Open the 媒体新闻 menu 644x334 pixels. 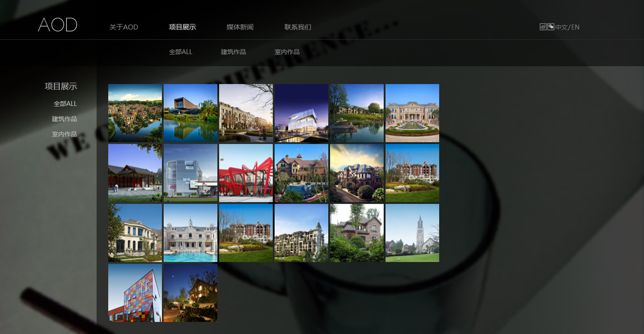tap(240, 27)
